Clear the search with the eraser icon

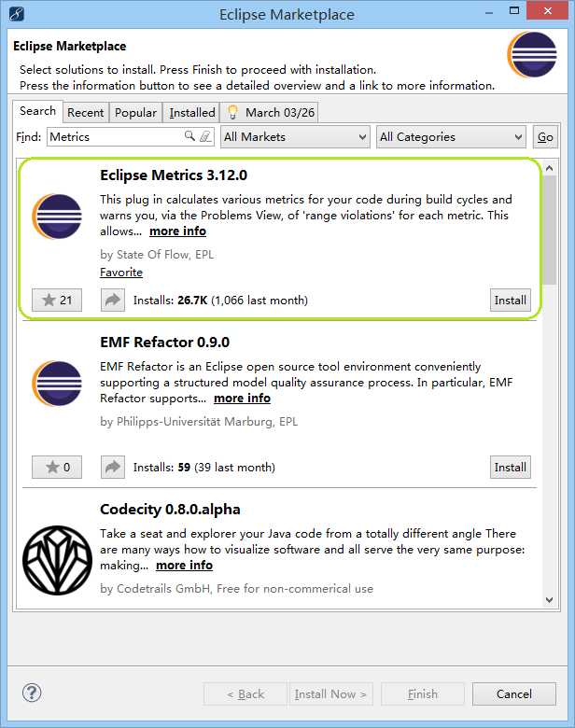[x=204, y=136]
